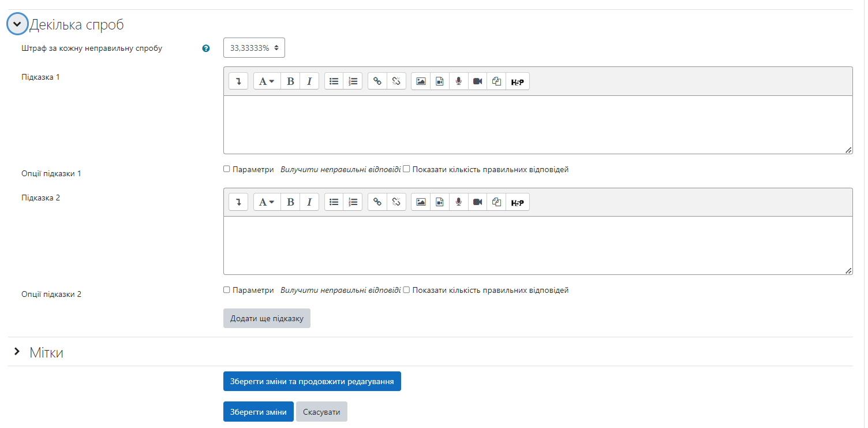Insert media file in Підказка 1 editor

pyautogui.click(x=440, y=81)
